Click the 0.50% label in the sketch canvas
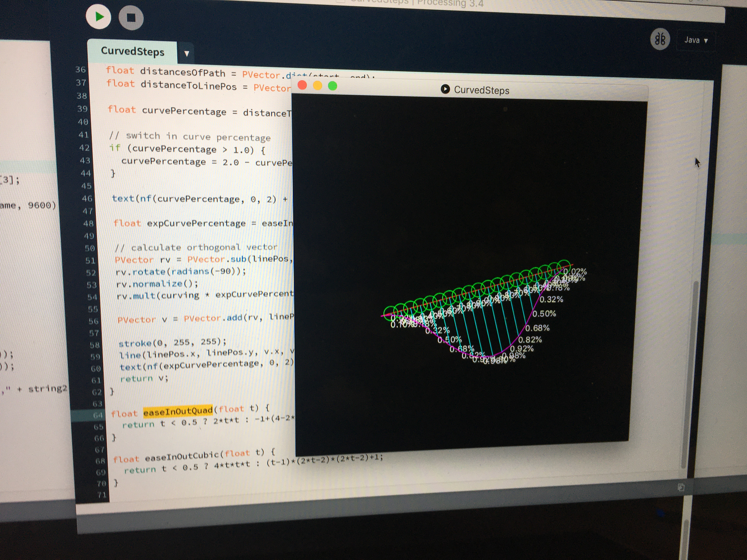Screen dimensions: 747x560 pos(544,314)
